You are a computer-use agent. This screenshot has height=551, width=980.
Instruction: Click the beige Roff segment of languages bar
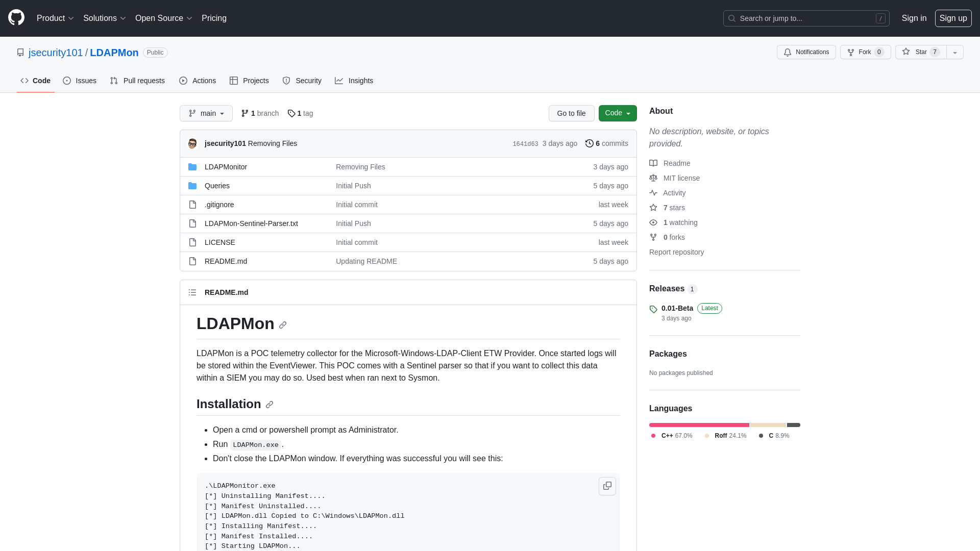point(768,425)
